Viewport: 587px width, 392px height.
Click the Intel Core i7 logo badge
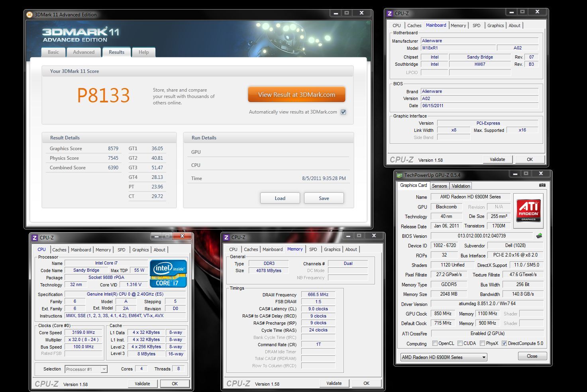168,273
